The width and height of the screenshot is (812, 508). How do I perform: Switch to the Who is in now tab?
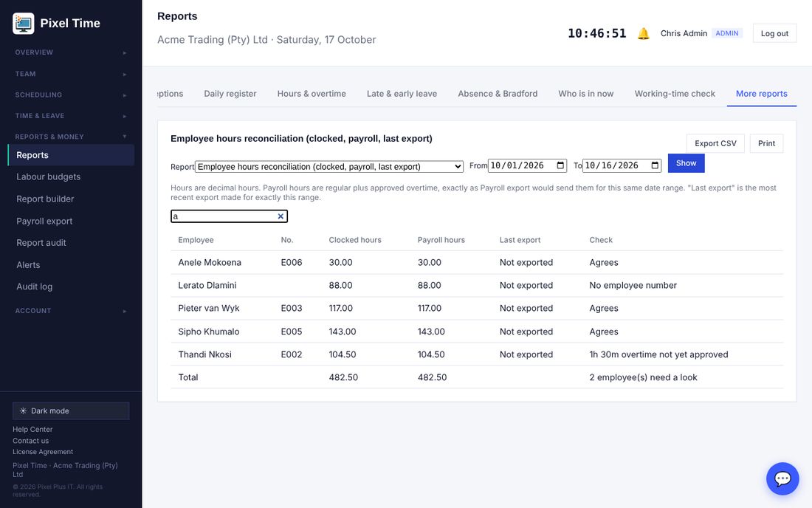pyautogui.click(x=585, y=94)
